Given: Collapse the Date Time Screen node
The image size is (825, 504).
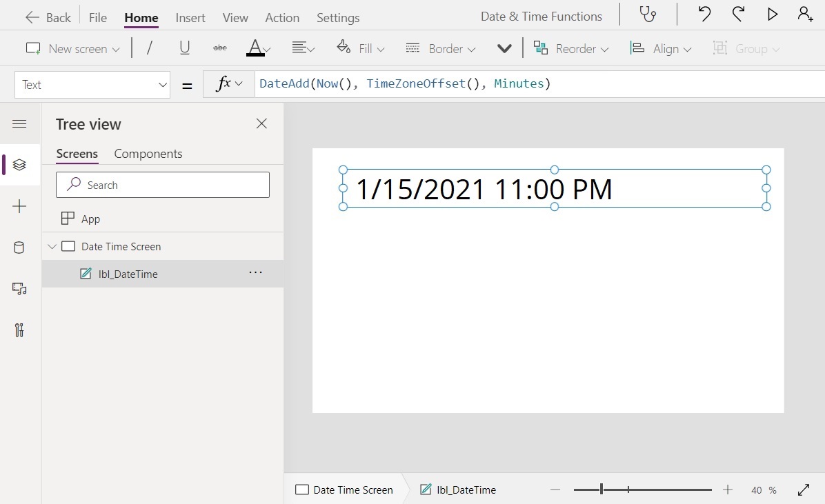Looking at the screenshot, I should pos(51,246).
